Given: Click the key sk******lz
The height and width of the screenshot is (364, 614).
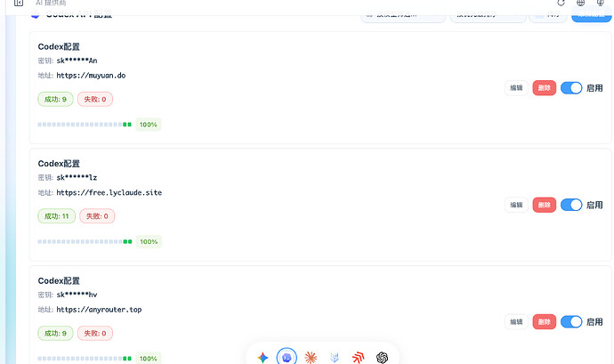Looking at the screenshot, I should 77,177.
